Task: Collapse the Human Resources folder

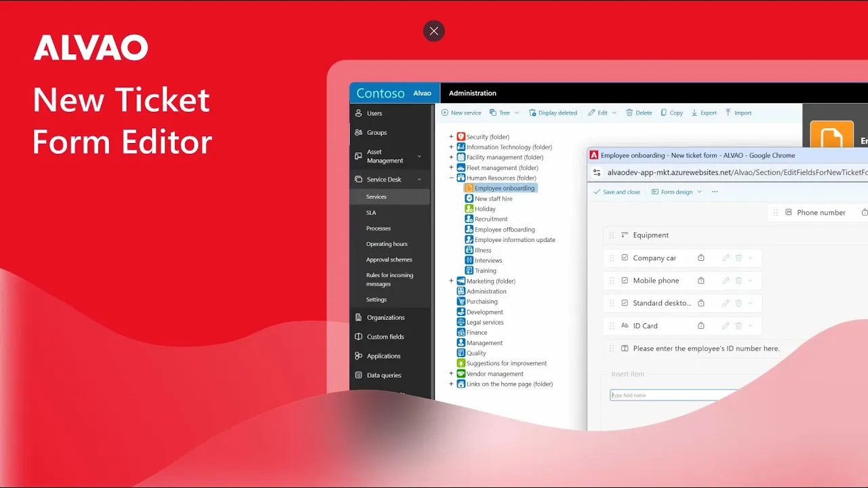Action: pos(451,178)
